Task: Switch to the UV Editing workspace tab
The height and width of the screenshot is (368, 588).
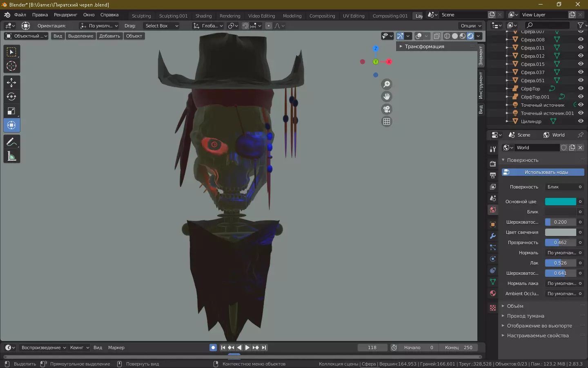Action: pyautogui.click(x=354, y=16)
